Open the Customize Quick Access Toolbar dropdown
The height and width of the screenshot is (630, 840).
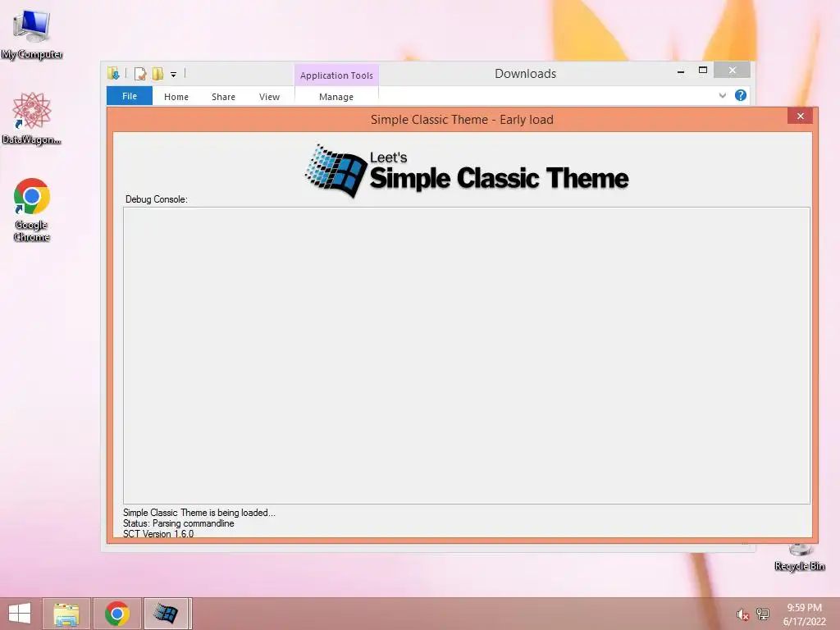[x=174, y=75]
